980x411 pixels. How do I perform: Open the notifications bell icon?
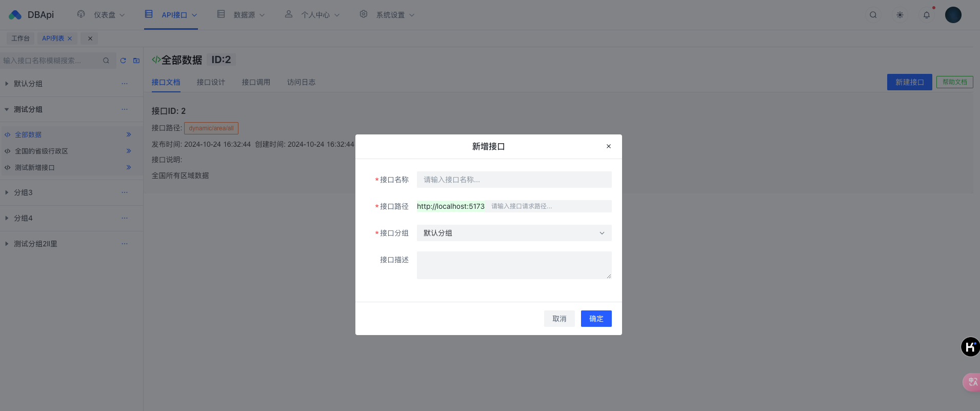click(926, 15)
